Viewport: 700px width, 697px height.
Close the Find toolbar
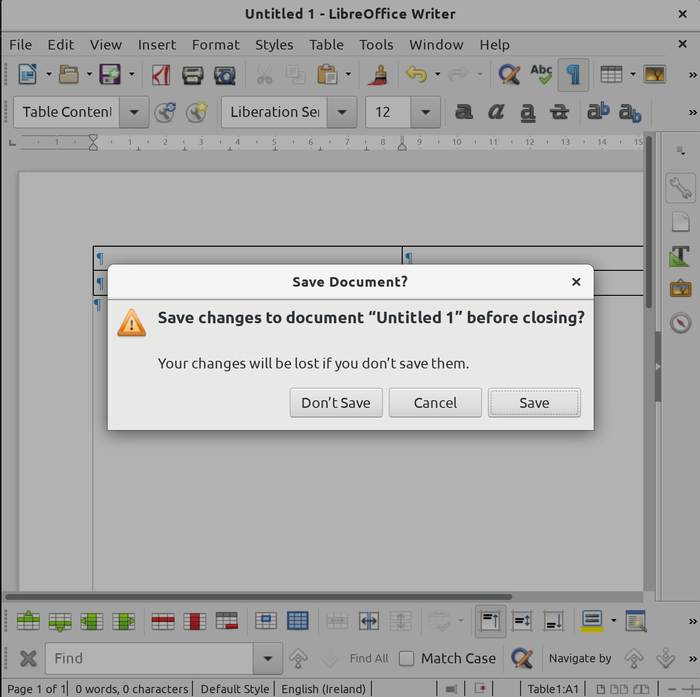(x=28, y=659)
